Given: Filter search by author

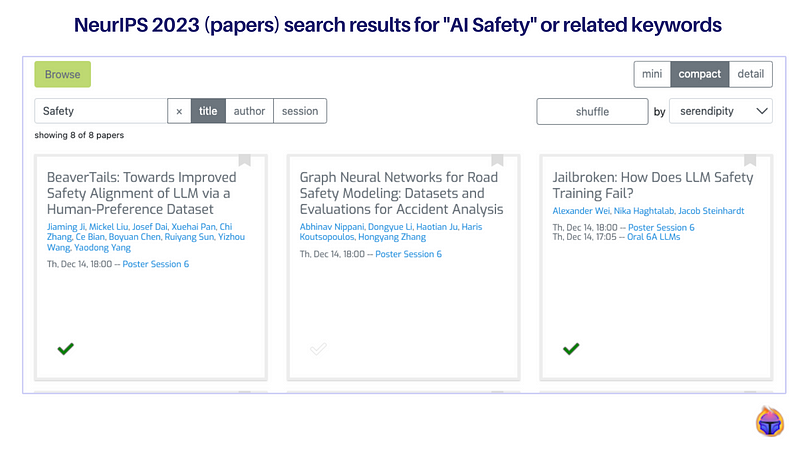Looking at the screenshot, I should pos(249,111).
